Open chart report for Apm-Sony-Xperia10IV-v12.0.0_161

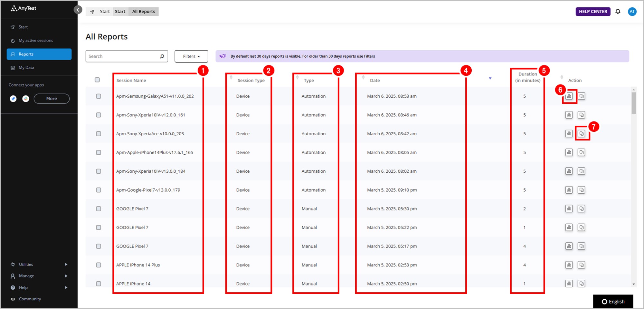[569, 115]
